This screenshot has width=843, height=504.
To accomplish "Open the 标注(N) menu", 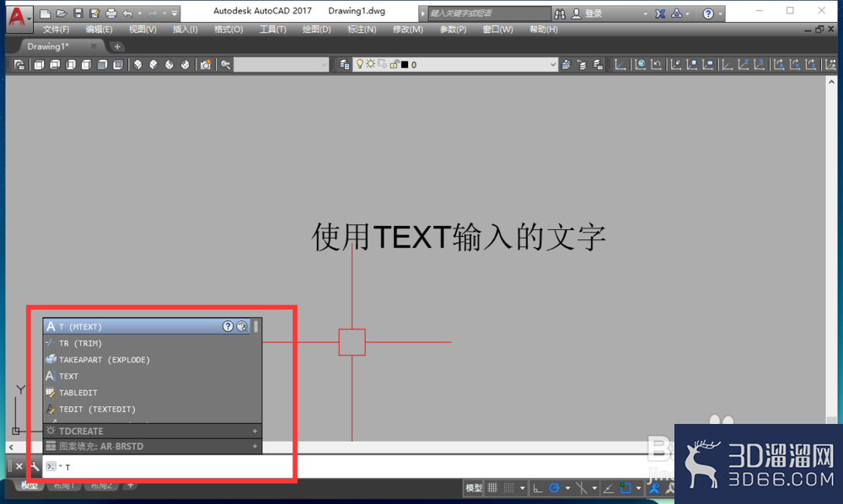I will point(362,29).
